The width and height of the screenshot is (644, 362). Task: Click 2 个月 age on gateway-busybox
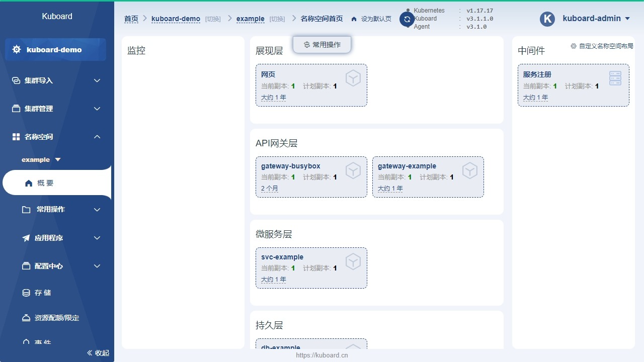pyautogui.click(x=270, y=189)
